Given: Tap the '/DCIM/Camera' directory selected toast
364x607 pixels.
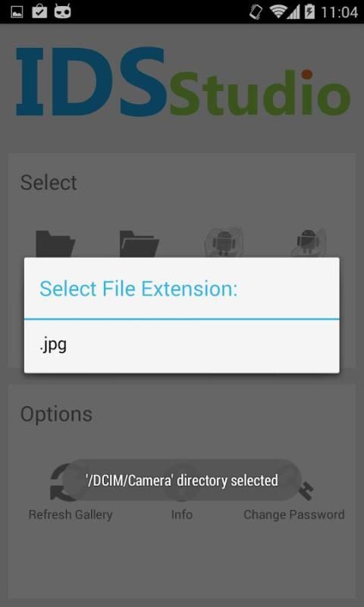Looking at the screenshot, I should click(x=182, y=480).
